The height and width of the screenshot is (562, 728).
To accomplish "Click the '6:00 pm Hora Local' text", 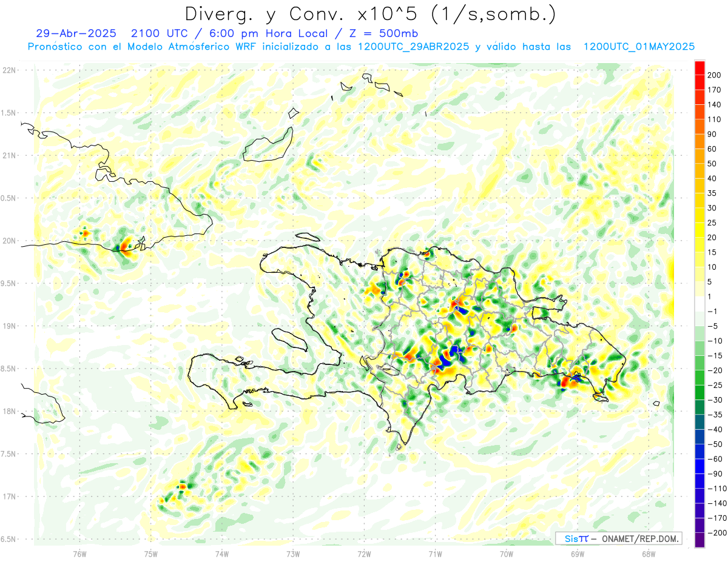I will [268, 33].
